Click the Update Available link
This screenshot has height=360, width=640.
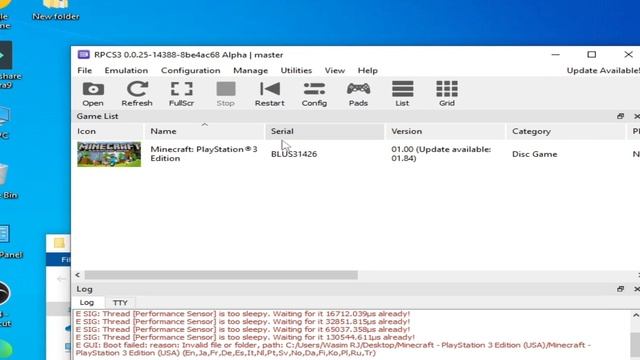(603, 71)
